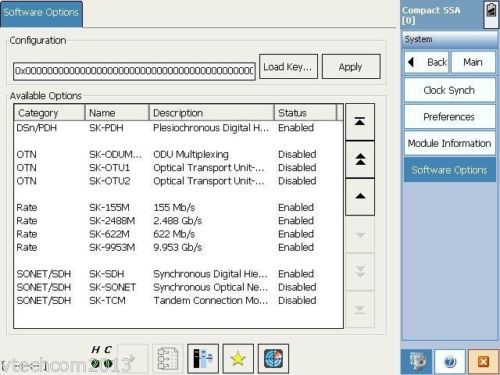Select the SK-ODUM... option row
500x375 pixels.
point(178,154)
